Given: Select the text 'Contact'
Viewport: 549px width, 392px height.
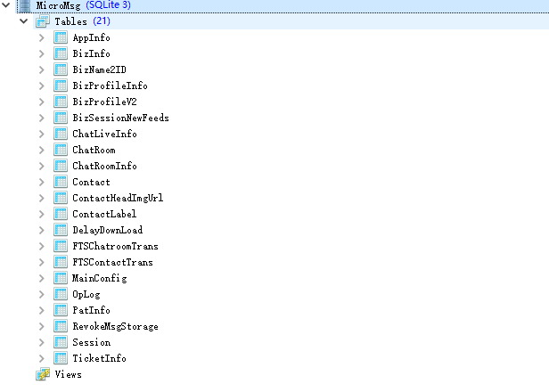Looking at the screenshot, I should [x=92, y=182].
